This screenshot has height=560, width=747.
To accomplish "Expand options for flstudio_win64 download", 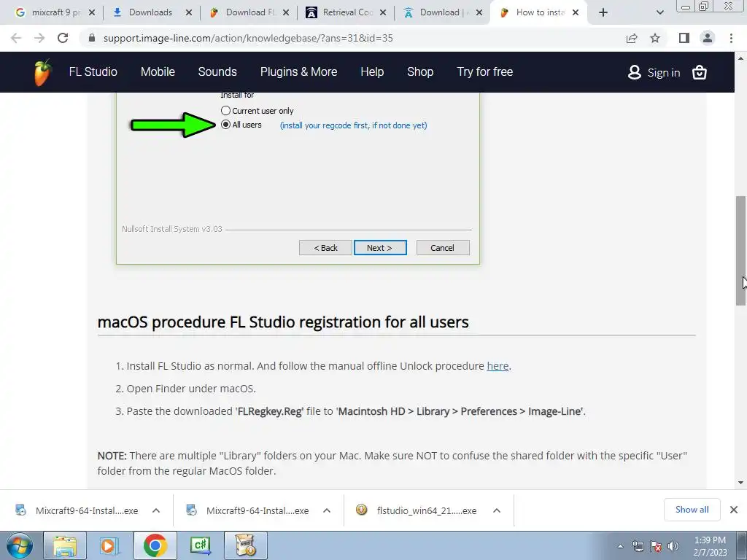I will (x=496, y=510).
